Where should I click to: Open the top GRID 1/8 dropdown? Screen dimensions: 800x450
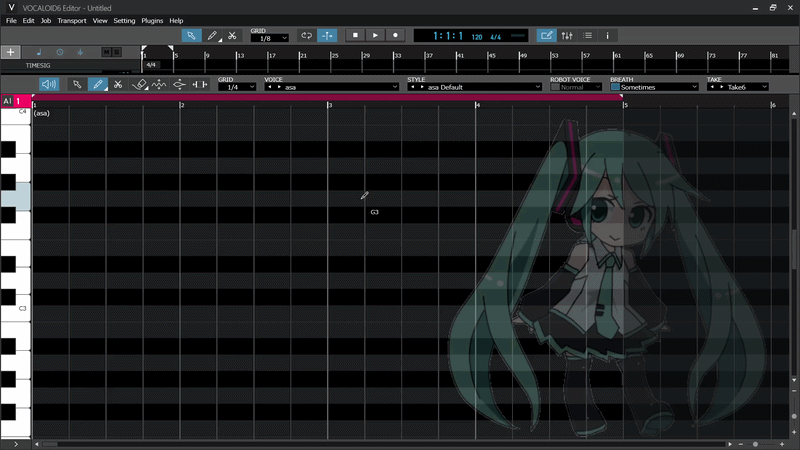tap(269, 38)
